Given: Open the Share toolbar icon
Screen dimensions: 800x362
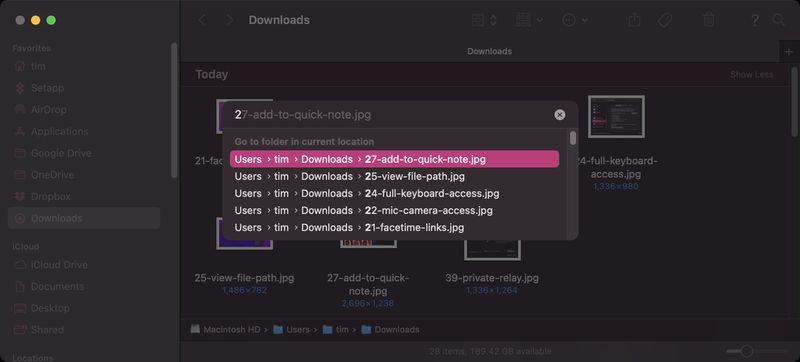Looking at the screenshot, I should click(634, 20).
